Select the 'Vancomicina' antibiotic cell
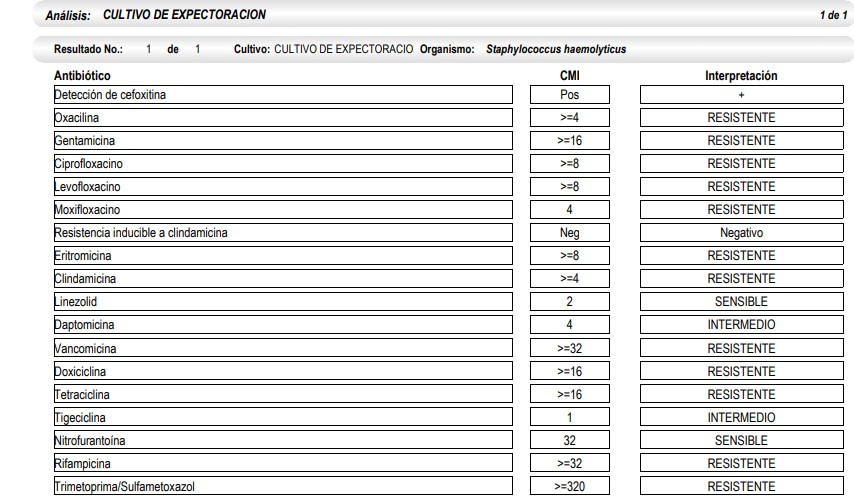The width and height of the screenshot is (854, 503). [x=283, y=348]
